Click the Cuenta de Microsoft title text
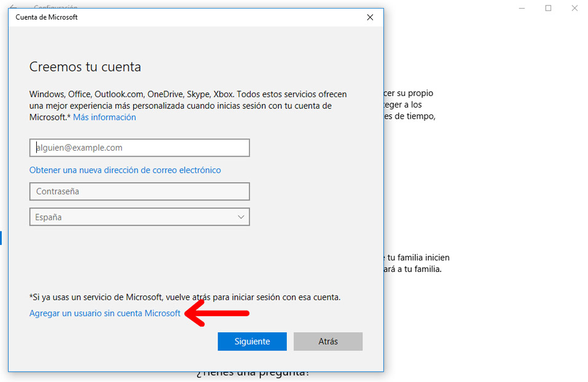 point(47,17)
